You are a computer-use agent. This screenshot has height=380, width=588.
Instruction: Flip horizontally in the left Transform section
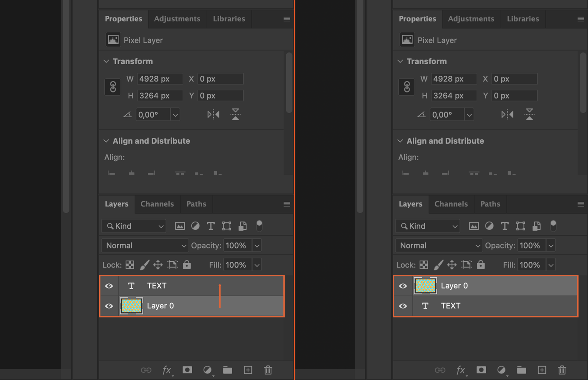click(213, 115)
